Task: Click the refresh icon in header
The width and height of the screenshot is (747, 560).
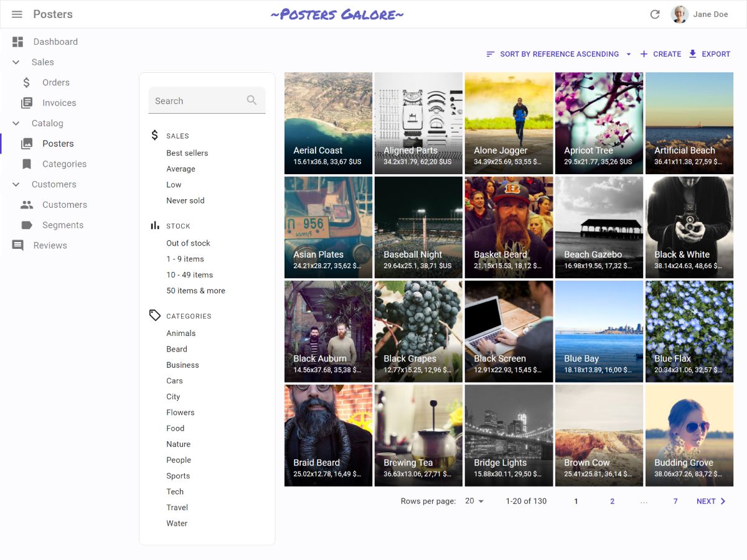Action: [655, 14]
